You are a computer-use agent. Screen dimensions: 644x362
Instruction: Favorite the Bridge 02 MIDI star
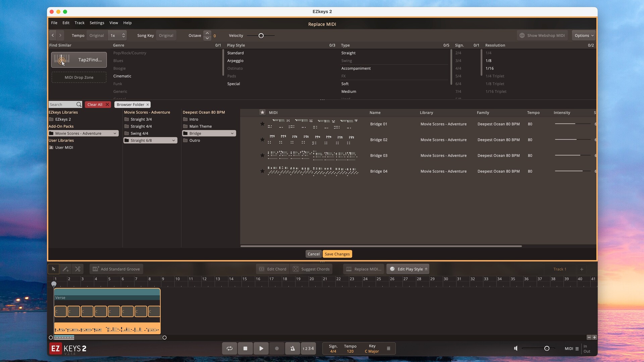pyautogui.click(x=262, y=140)
